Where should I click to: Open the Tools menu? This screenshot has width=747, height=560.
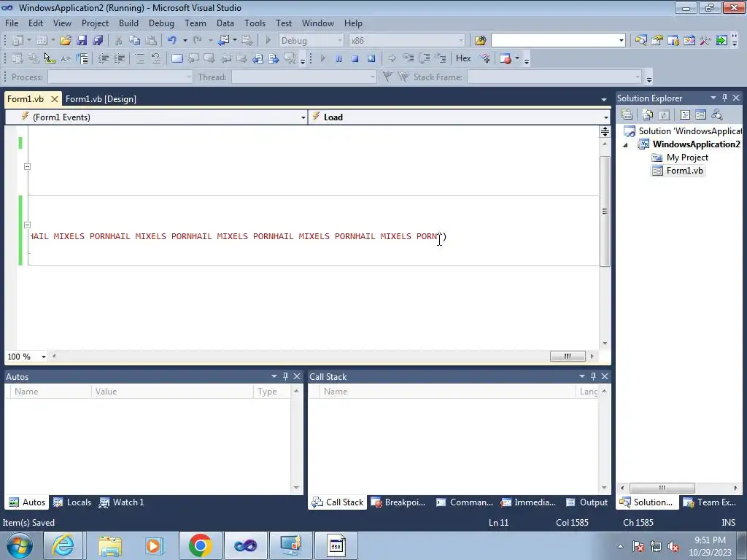click(x=255, y=23)
